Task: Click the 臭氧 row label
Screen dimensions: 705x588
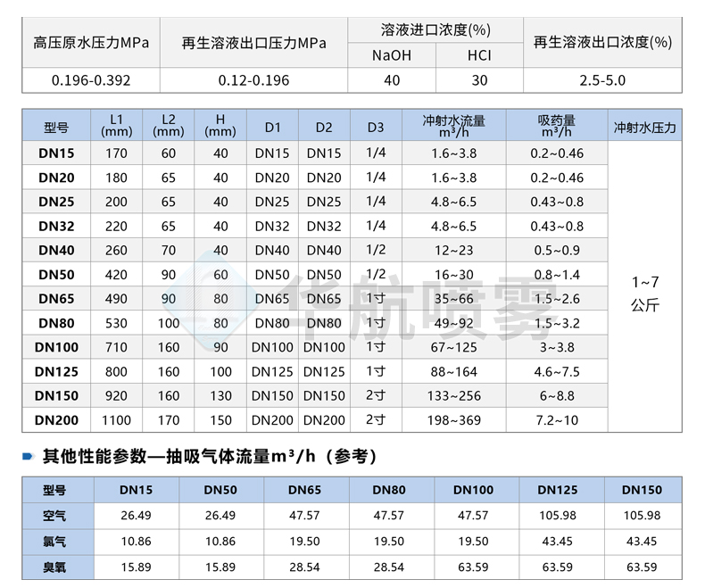Action: [54, 567]
